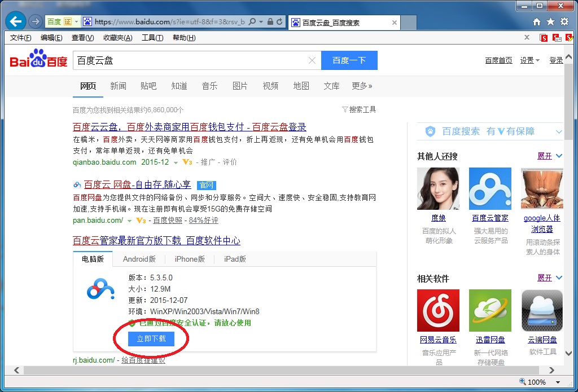Click the green safety check icon in download card

coord(132,323)
